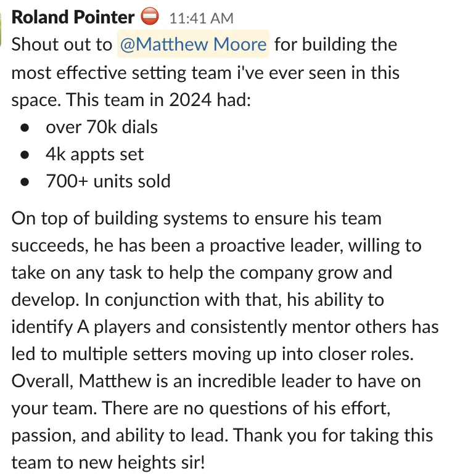Image resolution: width=460 pixels, height=476 pixels.
Task: Open the @Matthew Moore mention
Action: coord(193,44)
